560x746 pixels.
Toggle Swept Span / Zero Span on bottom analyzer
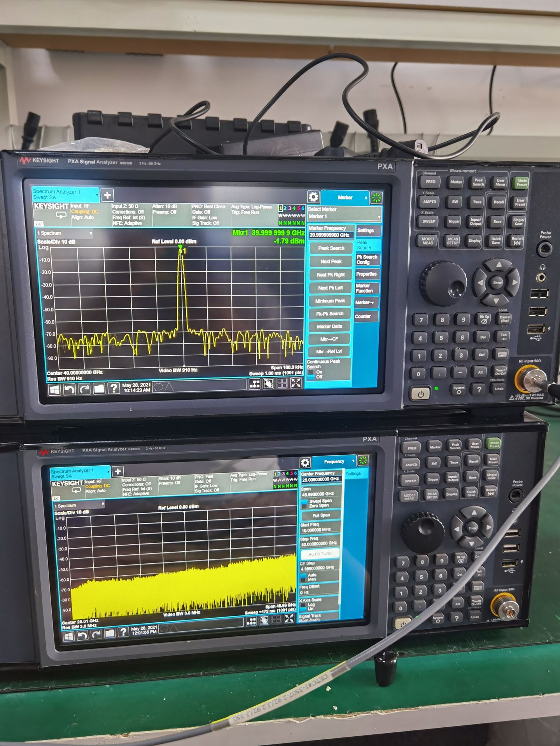(x=321, y=503)
